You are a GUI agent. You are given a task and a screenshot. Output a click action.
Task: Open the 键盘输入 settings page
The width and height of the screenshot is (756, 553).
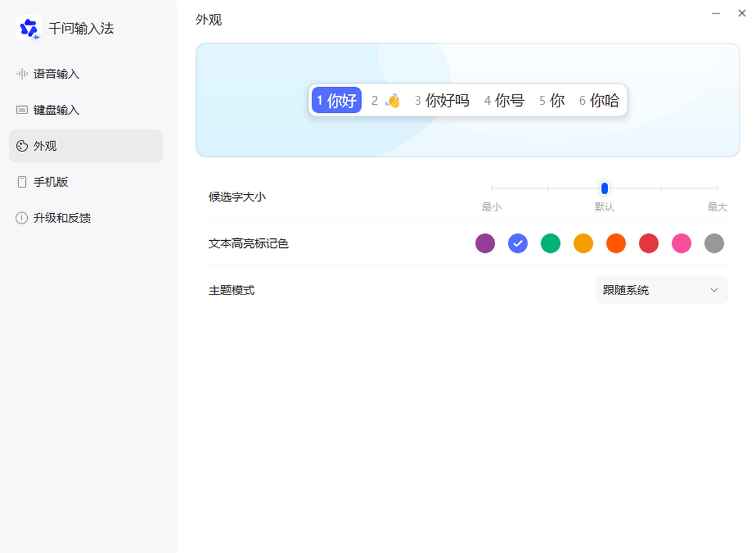pos(86,110)
